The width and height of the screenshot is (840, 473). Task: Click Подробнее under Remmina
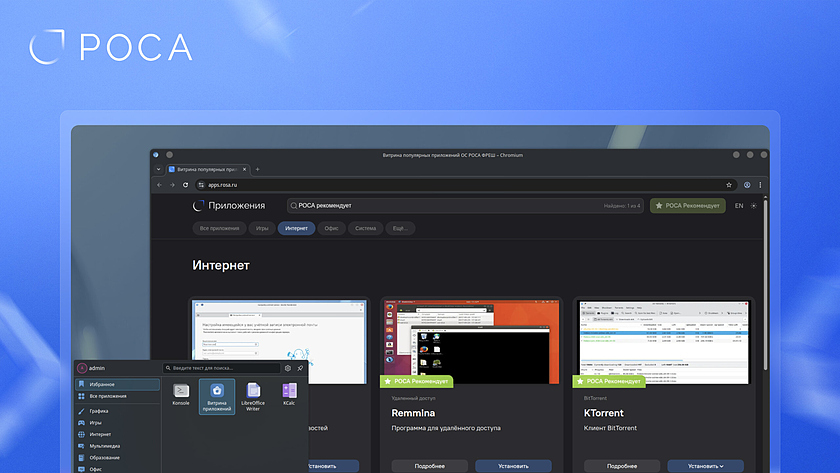(429, 466)
